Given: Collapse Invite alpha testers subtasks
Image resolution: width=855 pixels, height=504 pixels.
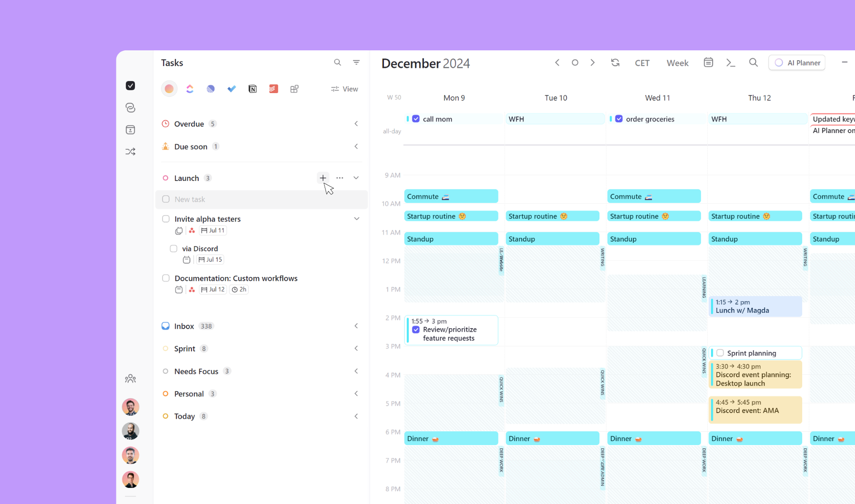Looking at the screenshot, I should tap(356, 219).
